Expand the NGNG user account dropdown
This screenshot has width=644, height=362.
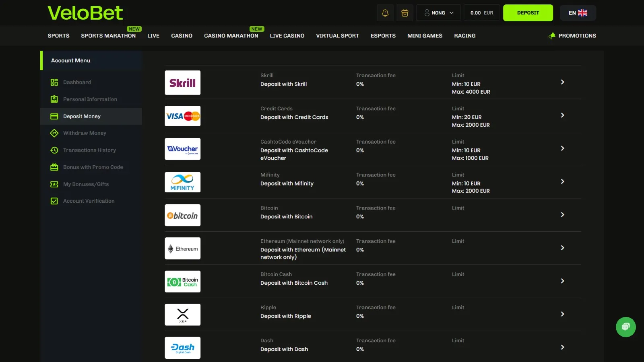coord(439,13)
